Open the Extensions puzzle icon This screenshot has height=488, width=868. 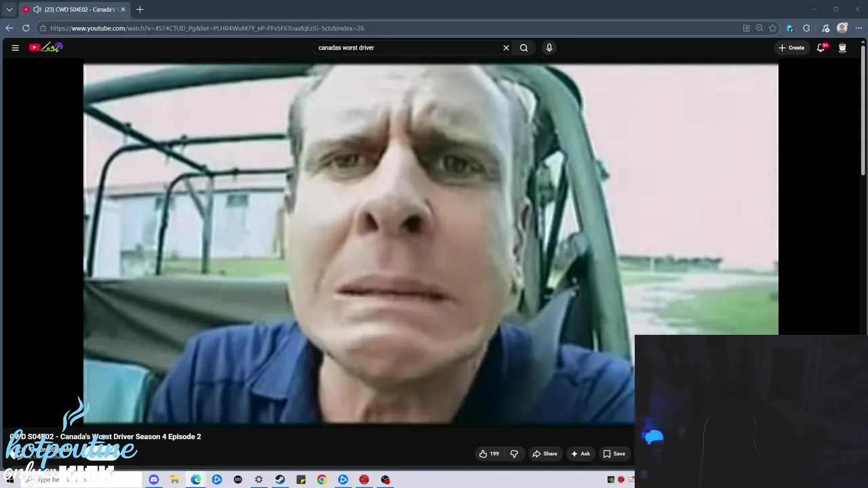point(806,28)
